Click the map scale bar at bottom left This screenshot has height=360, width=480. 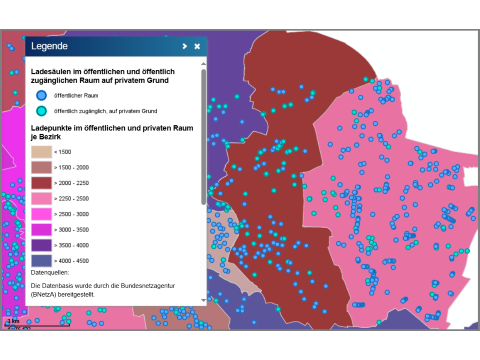tap(37, 323)
